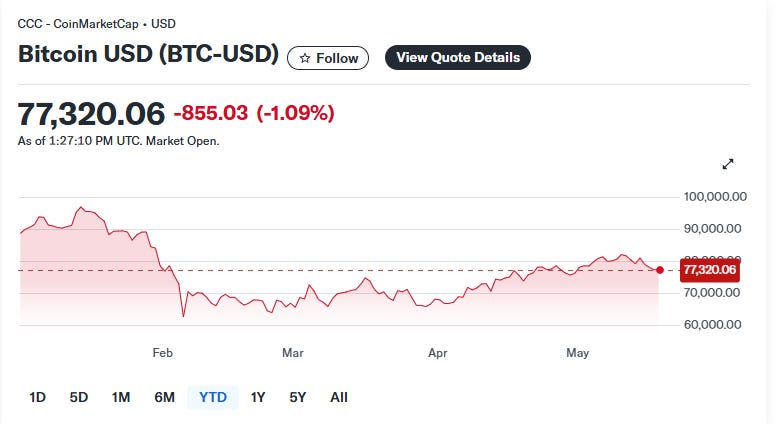The height and width of the screenshot is (424, 777).
Task: Switch chart to 6M range
Action: point(165,397)
